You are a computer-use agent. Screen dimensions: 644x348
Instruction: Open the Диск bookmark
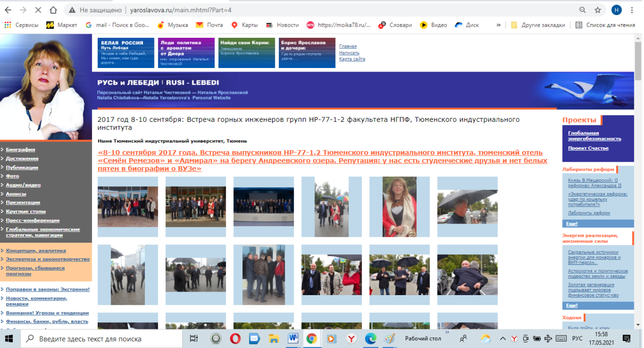click(x=467, y=25)
